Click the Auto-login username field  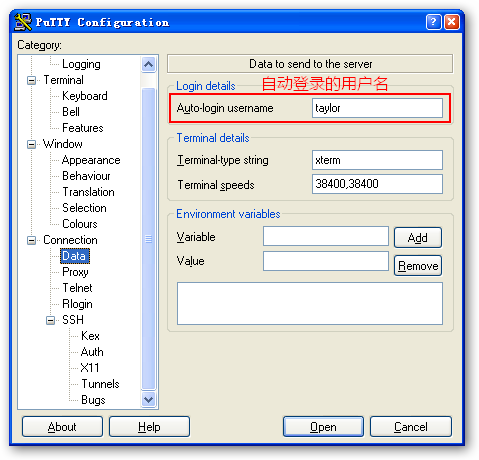(377, 108)
